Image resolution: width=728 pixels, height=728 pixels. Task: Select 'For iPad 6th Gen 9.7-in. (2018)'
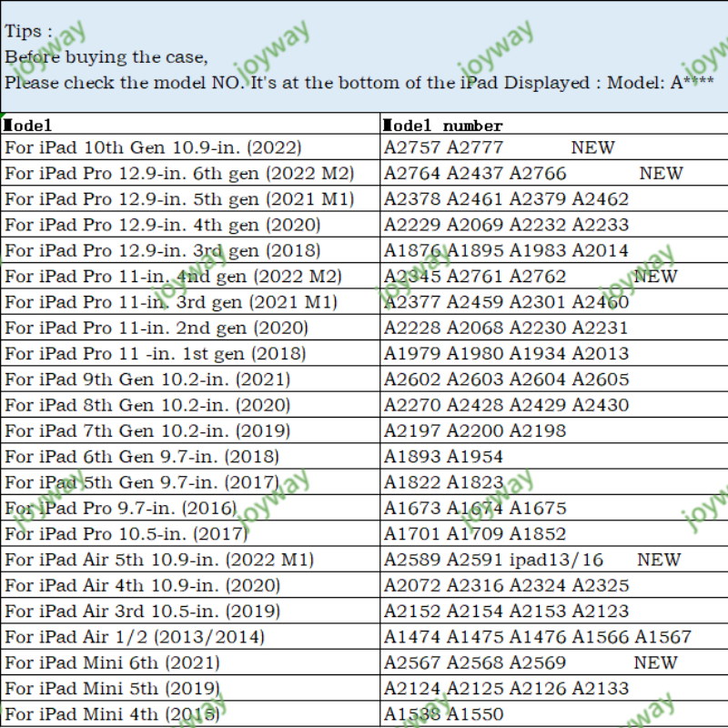point(190,457)
